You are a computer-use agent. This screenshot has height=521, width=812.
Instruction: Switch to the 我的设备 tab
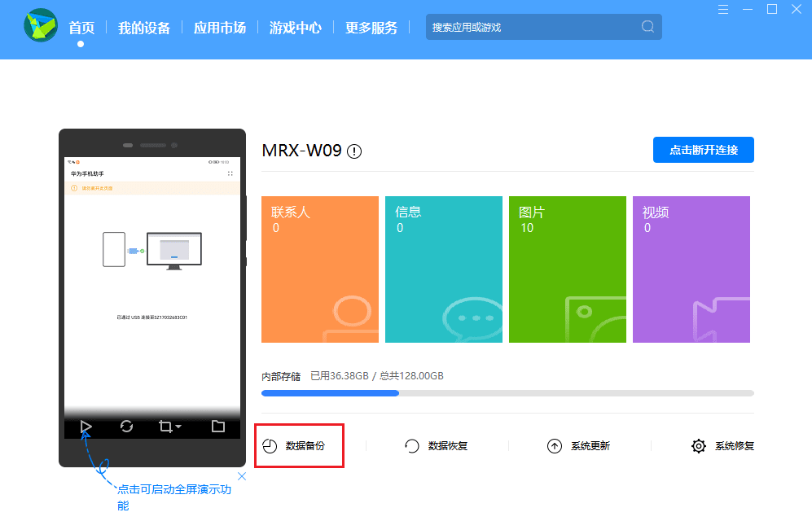pyautogui.click(x=145, y=27)
